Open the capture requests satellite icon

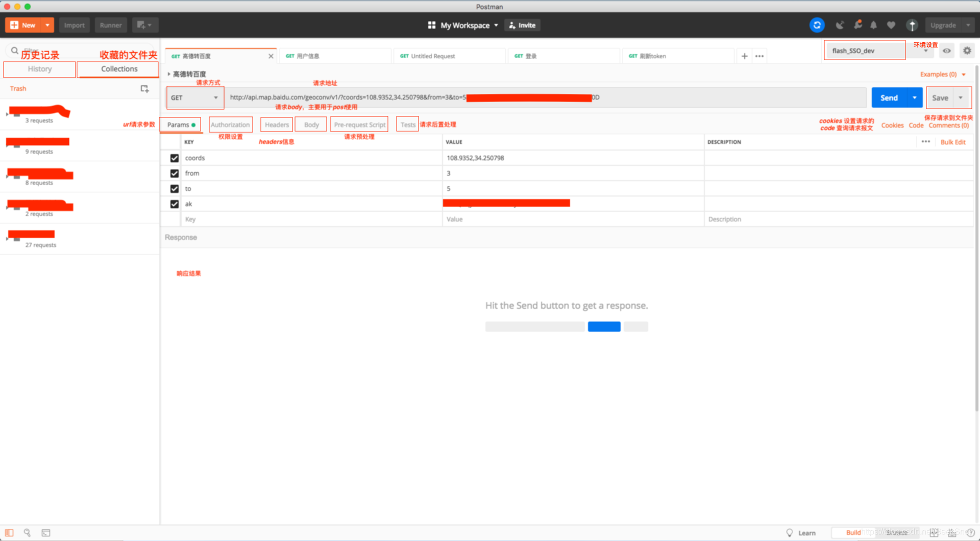pos(840,25)
